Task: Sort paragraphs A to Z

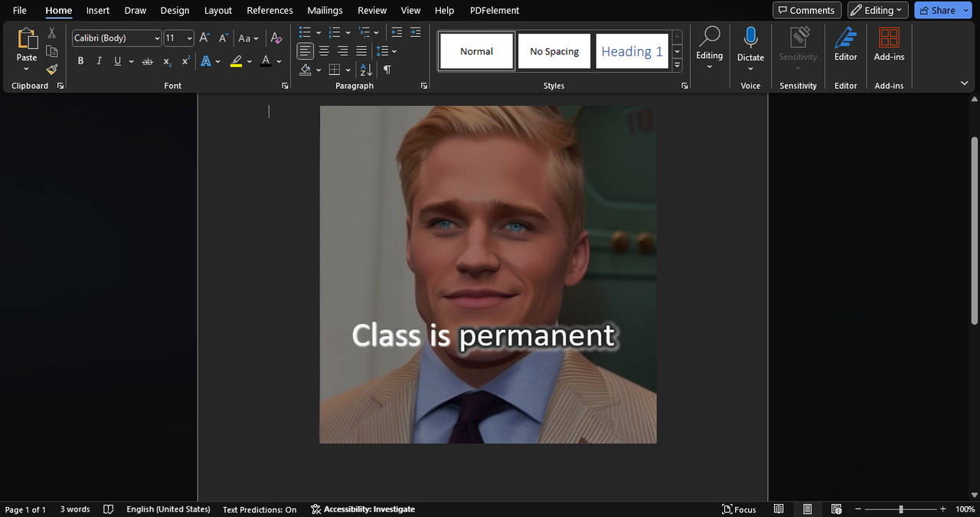Action: 366,70
